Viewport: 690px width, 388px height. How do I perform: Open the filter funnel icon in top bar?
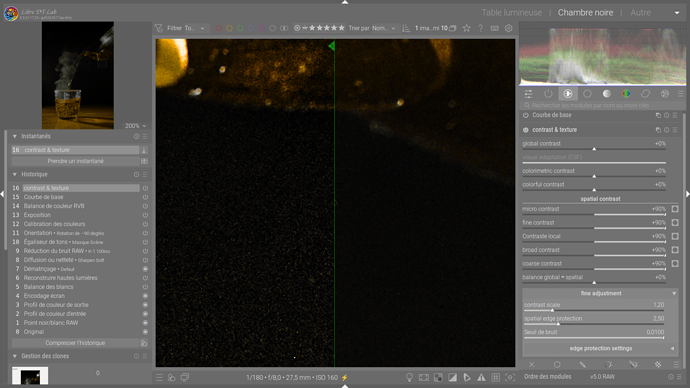tap(159, 28)
